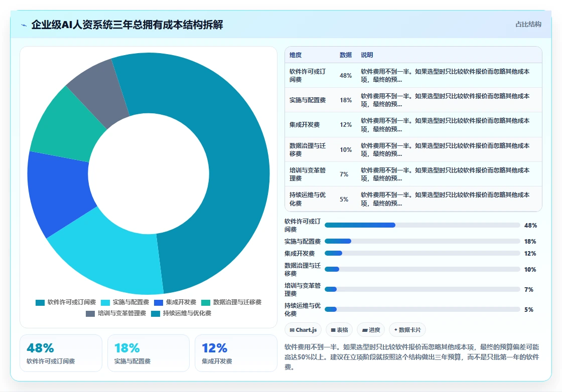562x392 pixels.
Task: Open the 12% 集成开发费 data card
Action: (236, 353)
